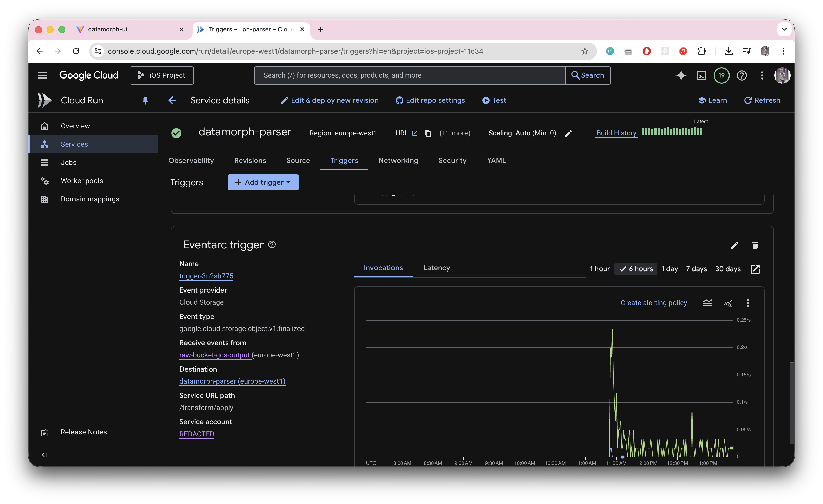
Task: Open Cloud Shell terminal icon
Action: (701, 75)
